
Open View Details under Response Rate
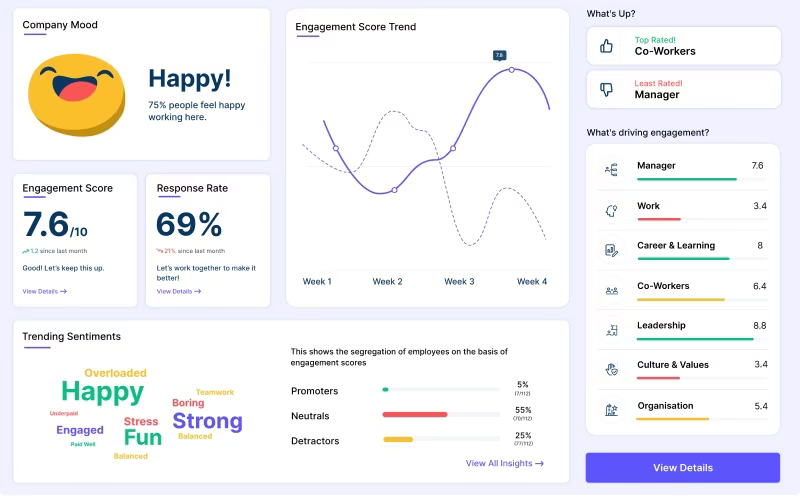[x=179, y=291]
